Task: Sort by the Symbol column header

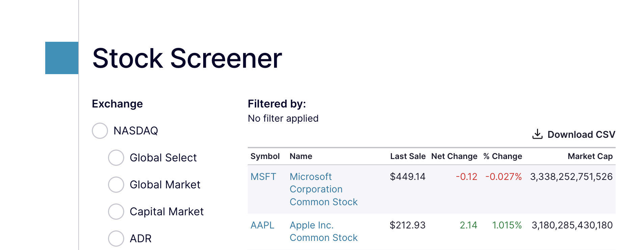Action: [x=265, y=156]
